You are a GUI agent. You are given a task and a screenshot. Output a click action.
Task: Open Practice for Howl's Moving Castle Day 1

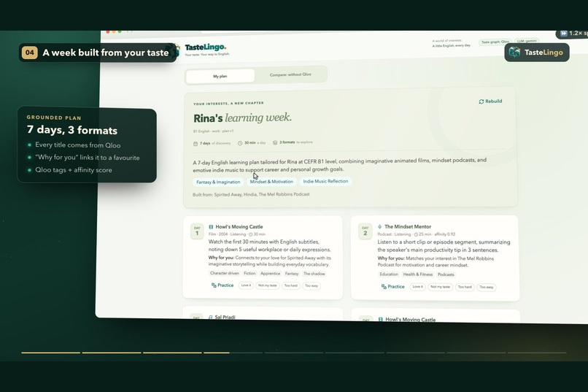click(223, 285)
